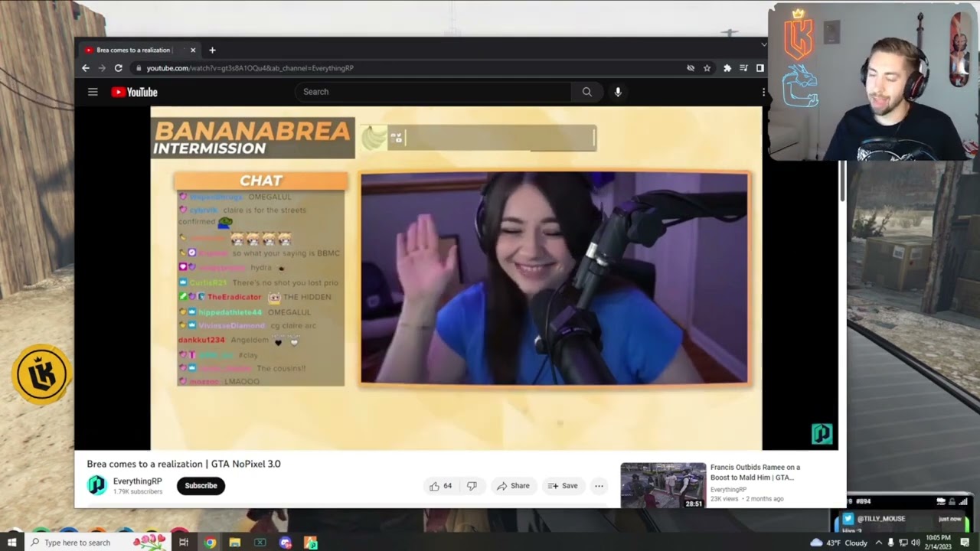980x551 pixels.
Task: Click the video player area
Action: point(456,278)
